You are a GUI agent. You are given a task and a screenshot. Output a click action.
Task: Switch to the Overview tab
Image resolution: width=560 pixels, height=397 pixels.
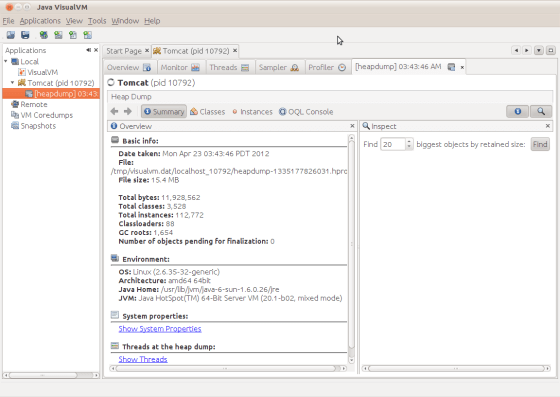pyautogui.click(x=129, y=67)
